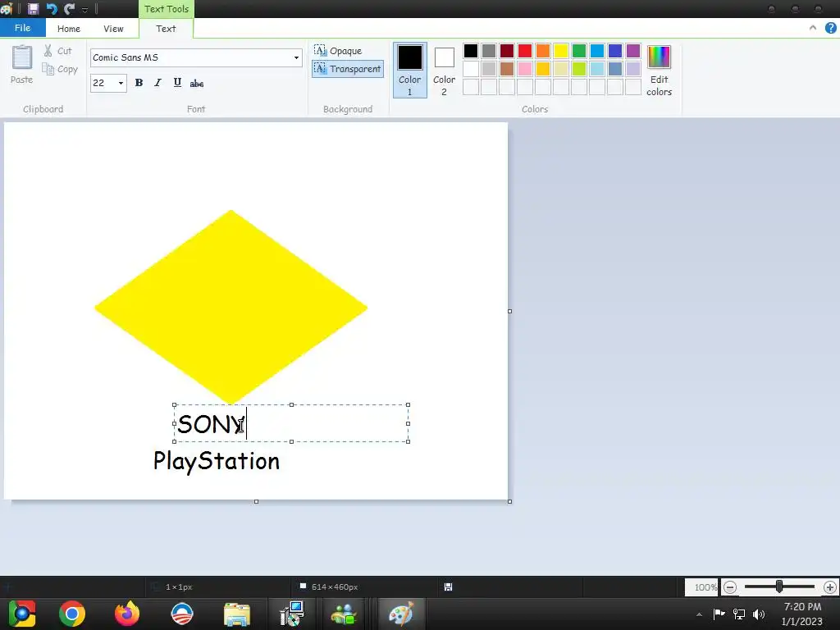Toggle Italic formatting
Viewport: 840px width, 630px height.
(x=157, y=83)
